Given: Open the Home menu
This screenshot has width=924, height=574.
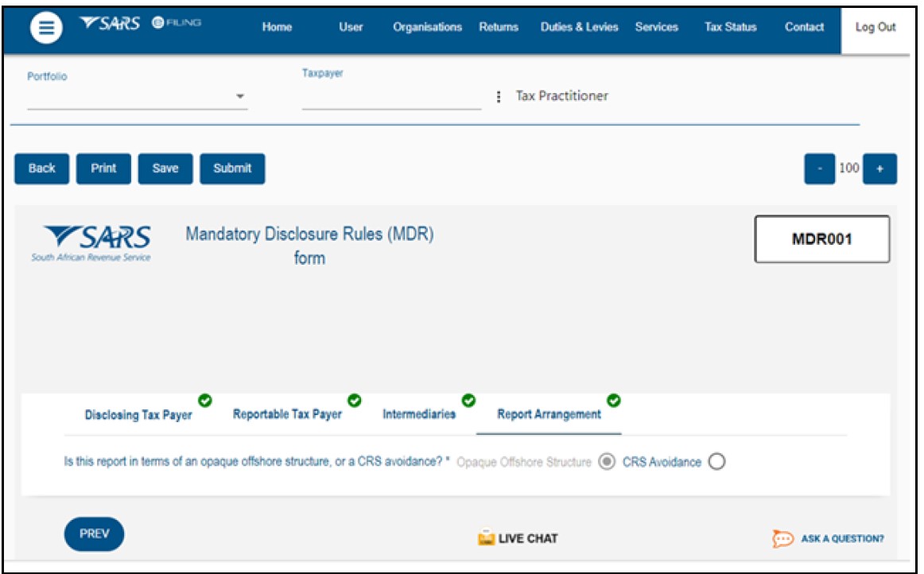Looking at the screenshot, I should point(277,27).
